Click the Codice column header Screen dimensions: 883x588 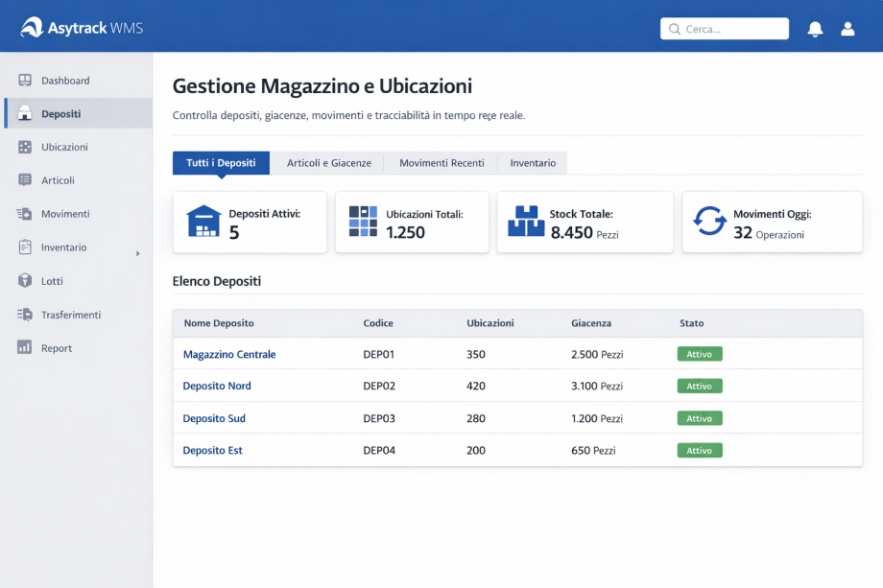[x=378, y=323]
